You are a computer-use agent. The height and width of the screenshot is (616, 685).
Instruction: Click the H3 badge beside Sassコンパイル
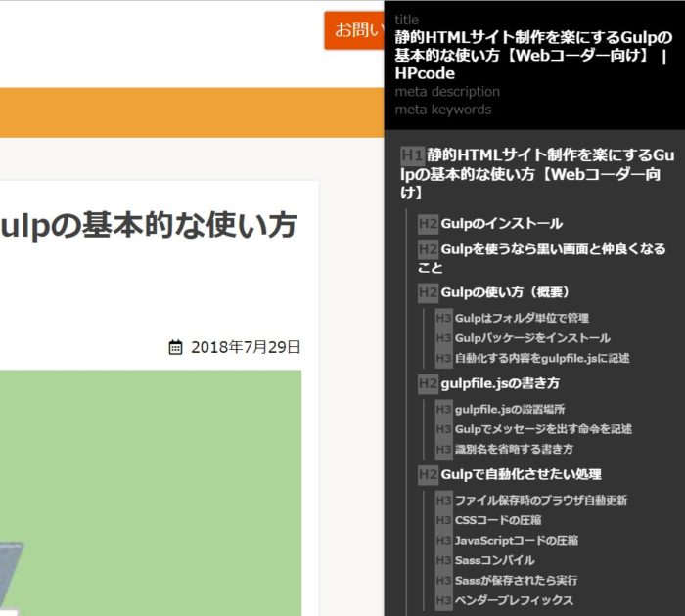tap(444, 560)
